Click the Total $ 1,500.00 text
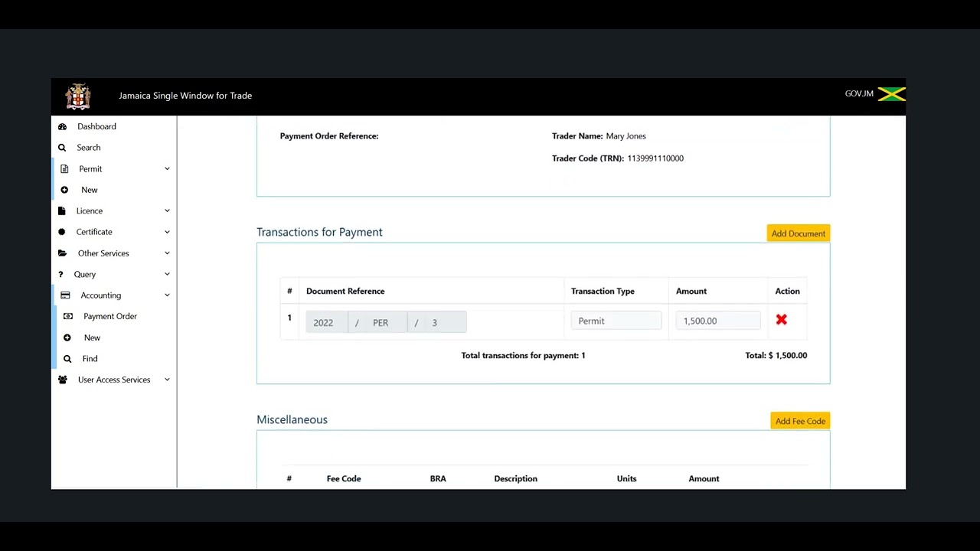980x551 pixels. [776, 355]
